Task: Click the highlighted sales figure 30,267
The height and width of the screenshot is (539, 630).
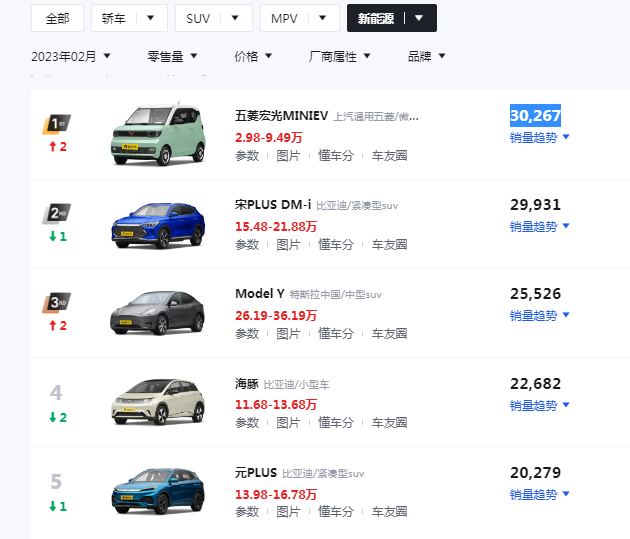Action: [535, 116]
